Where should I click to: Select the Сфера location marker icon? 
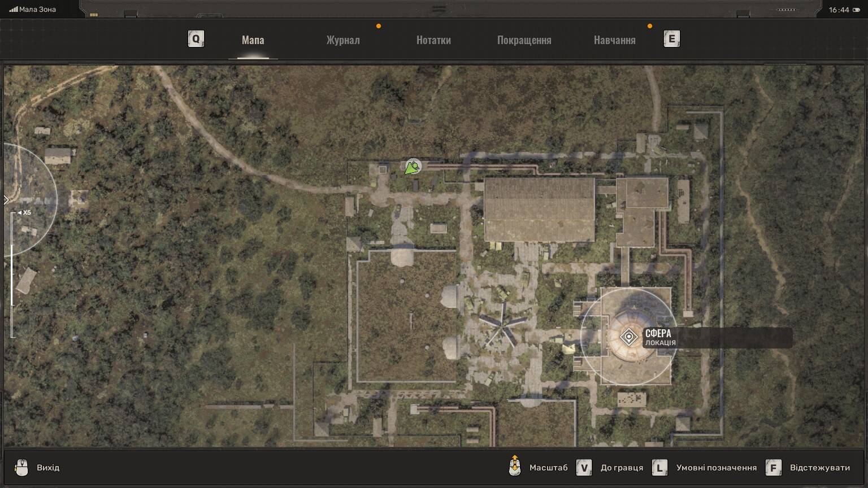pos(628,337)
